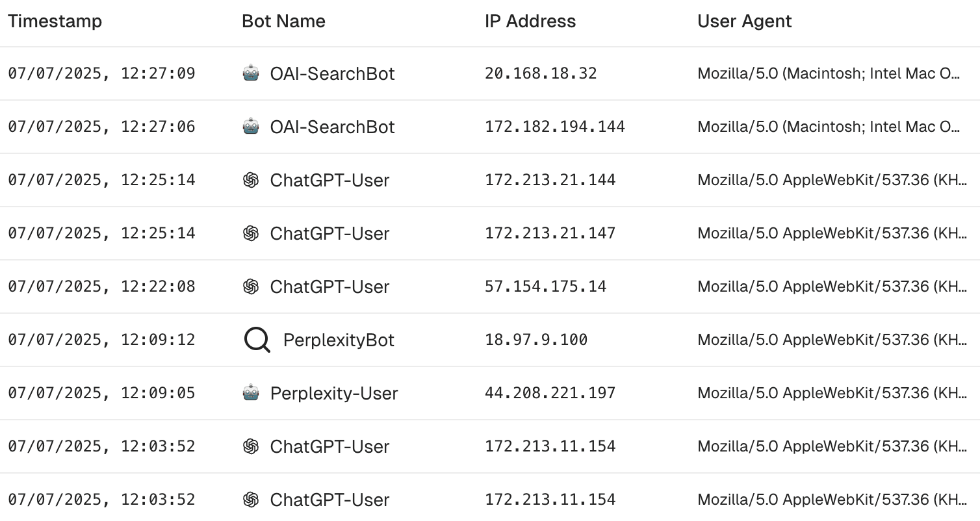Select the PerplexityBot bot name text

tap(338, 339)
